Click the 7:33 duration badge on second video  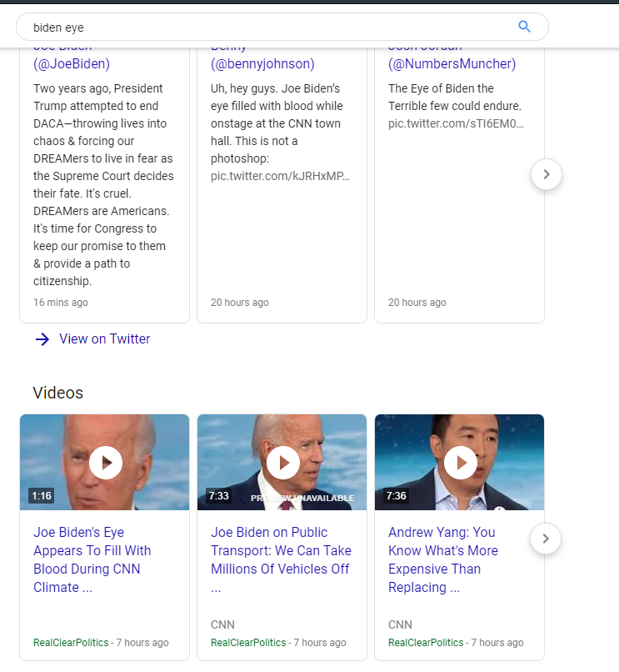click(219, 496)
